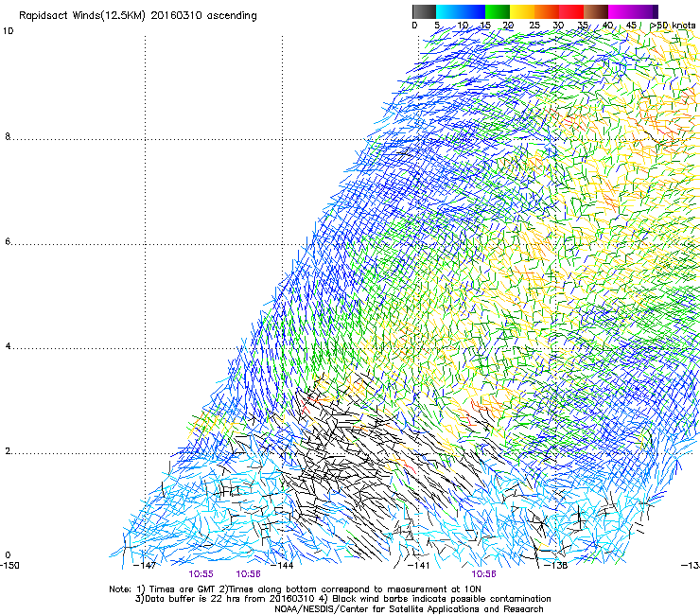Click the latitude axis label '6'
The width and height of the screenshot is (700, 615).
click(8, 241)
